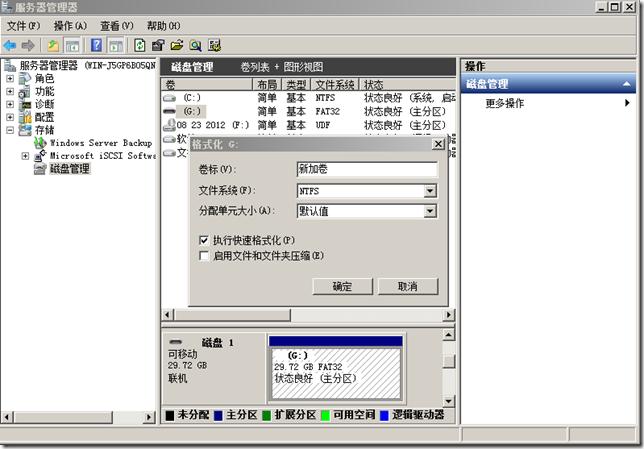This screenshot has width=644, height=449.
Task: Click the Windows Server Backup tree icon
Action: (41, 143)
